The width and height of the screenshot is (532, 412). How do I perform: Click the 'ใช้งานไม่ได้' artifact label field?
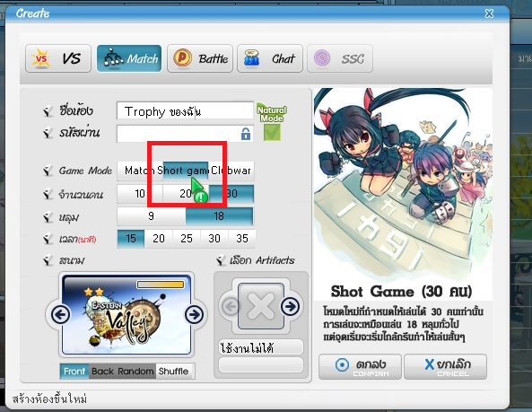[x=261, y=348]
